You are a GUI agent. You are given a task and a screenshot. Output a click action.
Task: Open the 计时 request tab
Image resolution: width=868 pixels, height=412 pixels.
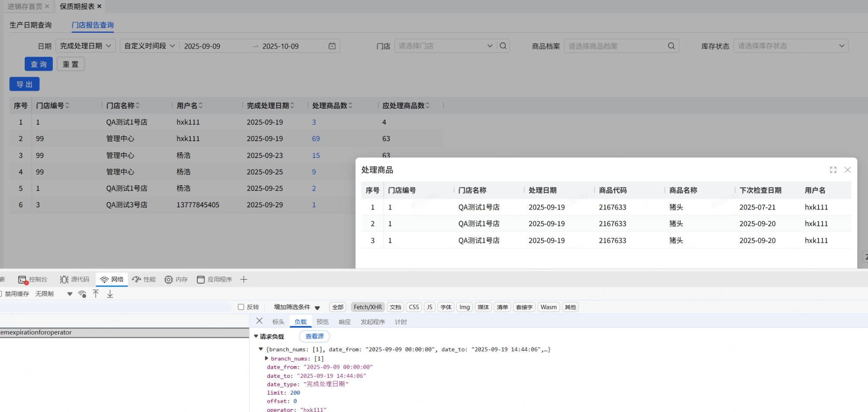pyautogui.click(x=401, y=322)
